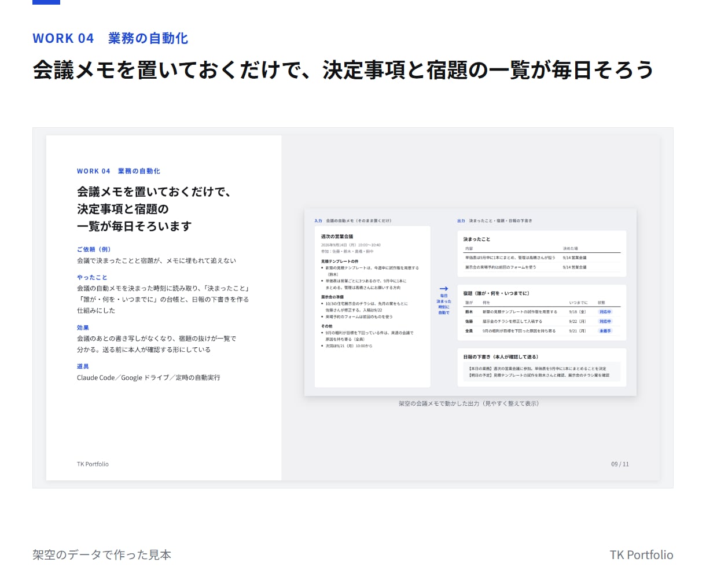Image resolution: width=706 pixels, height=588 pixels.
Task: Click the TK Portfolio footer inside the slide
Action: pyautogui.click(x=93, y=464)
